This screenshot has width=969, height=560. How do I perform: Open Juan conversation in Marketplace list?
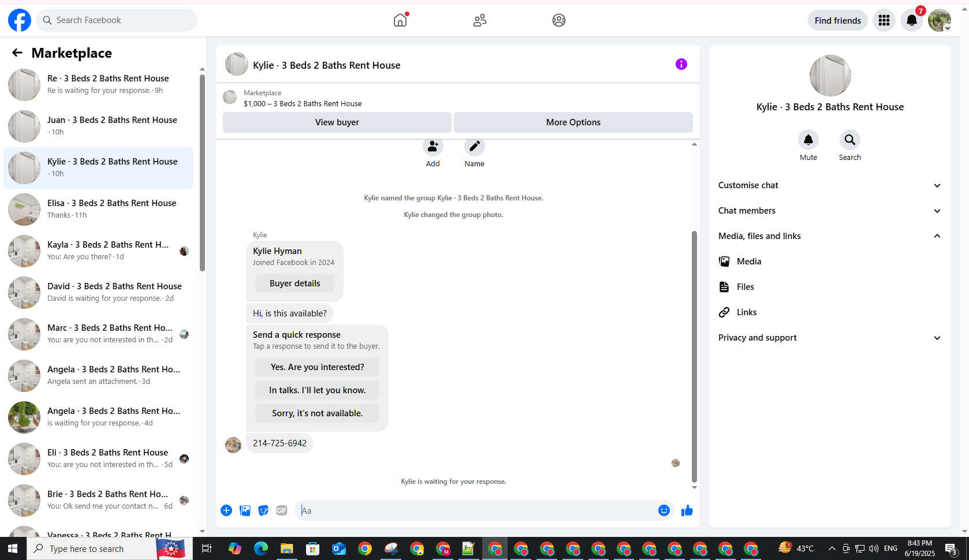(x=99, y=126)
